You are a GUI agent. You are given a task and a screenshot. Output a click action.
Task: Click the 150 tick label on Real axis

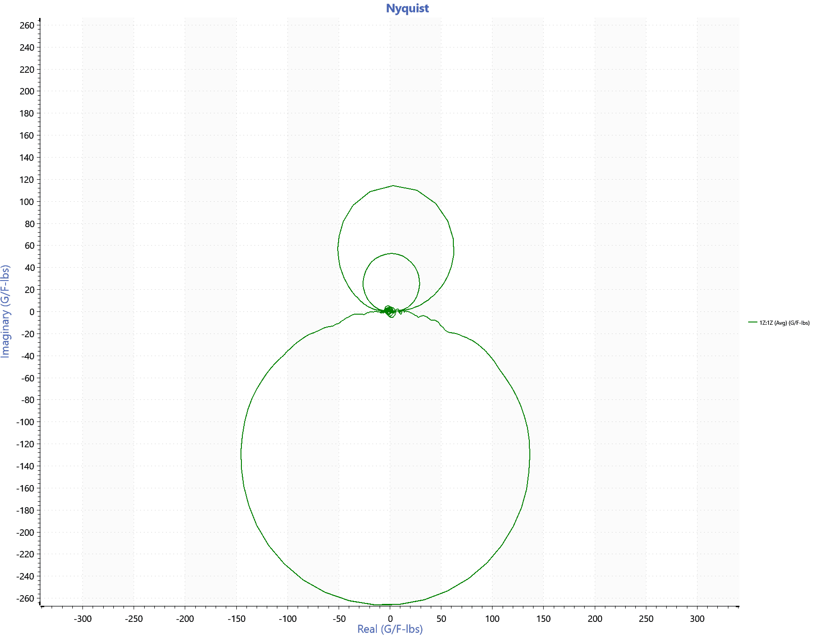click(544, 619)
